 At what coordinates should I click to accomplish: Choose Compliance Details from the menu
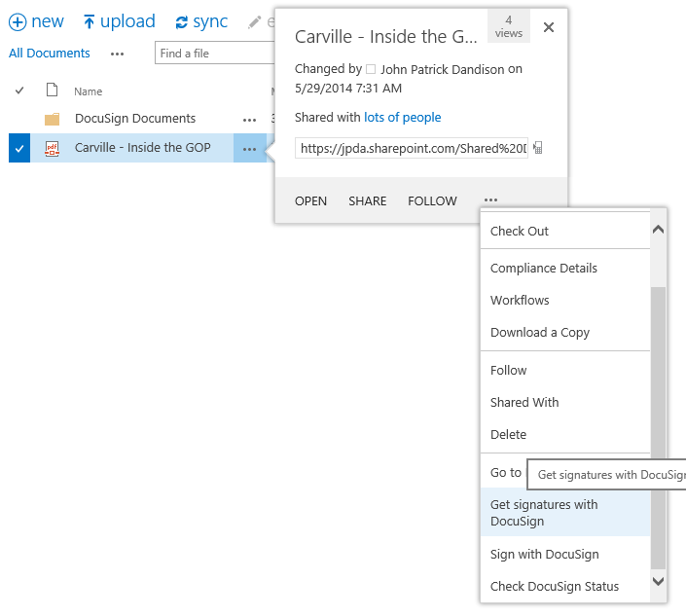(565, 269)
